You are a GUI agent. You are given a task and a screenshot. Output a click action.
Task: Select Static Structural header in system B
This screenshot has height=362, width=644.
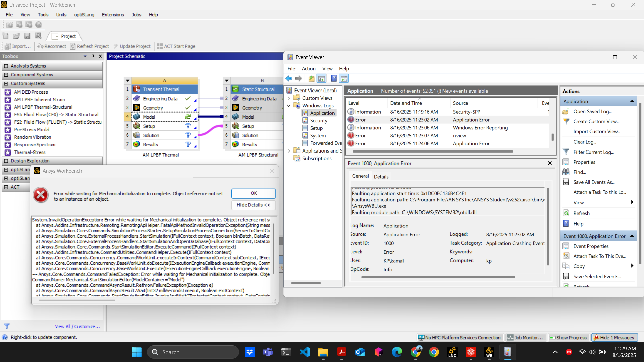(257, 89)
